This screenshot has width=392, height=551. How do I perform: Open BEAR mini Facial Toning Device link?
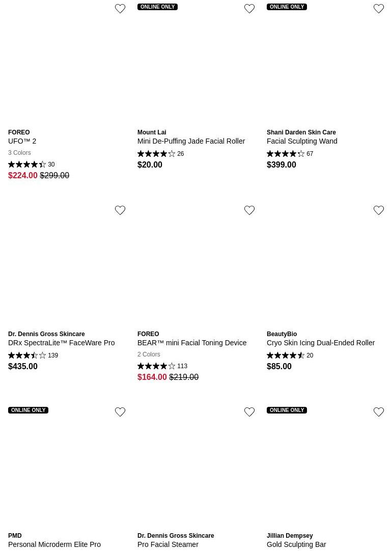click(x=192, y=343)
